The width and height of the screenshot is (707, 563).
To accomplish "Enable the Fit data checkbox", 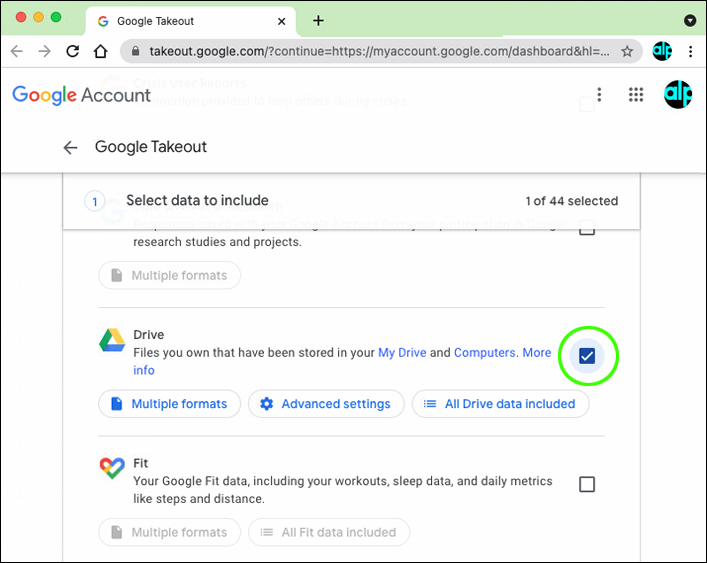I will pos(587,484).
